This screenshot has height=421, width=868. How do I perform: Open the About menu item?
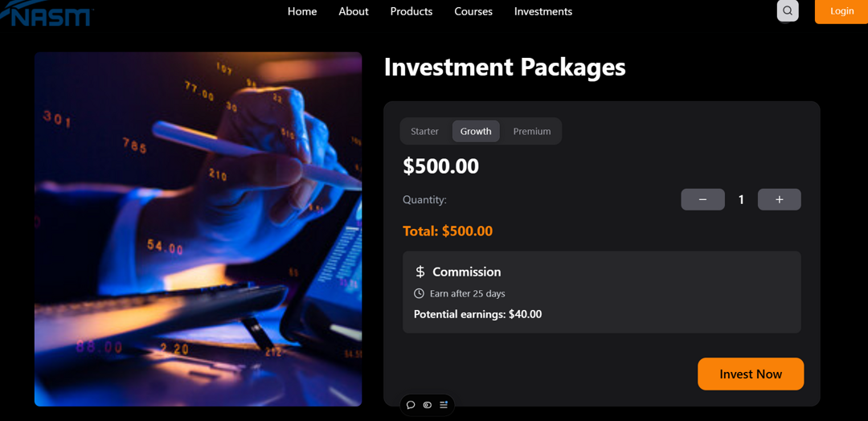(354, 11)
